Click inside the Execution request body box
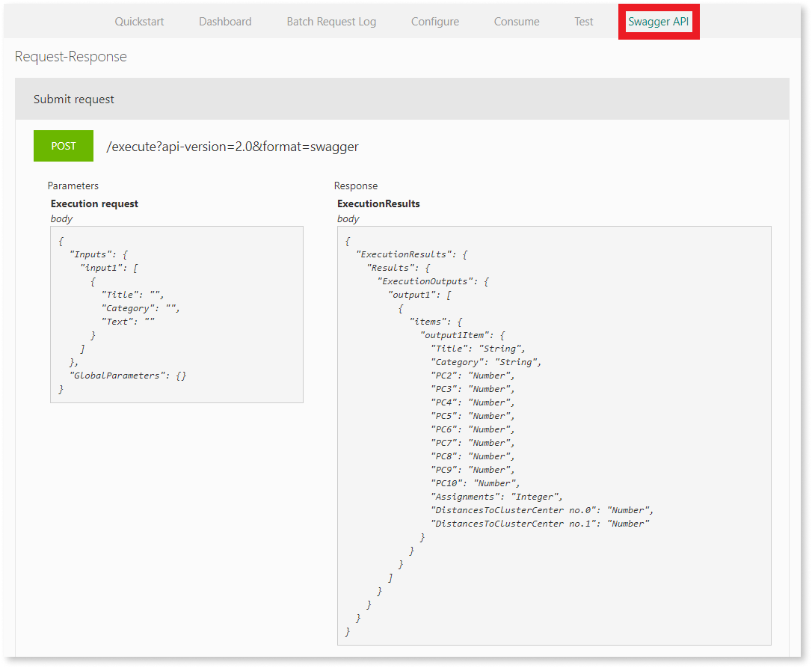The width and height of the screenshot is (812, 668). pos(176,314)
